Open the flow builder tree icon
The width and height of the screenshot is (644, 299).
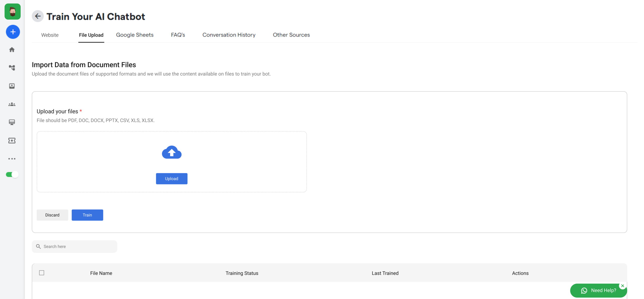coord(12,68)
